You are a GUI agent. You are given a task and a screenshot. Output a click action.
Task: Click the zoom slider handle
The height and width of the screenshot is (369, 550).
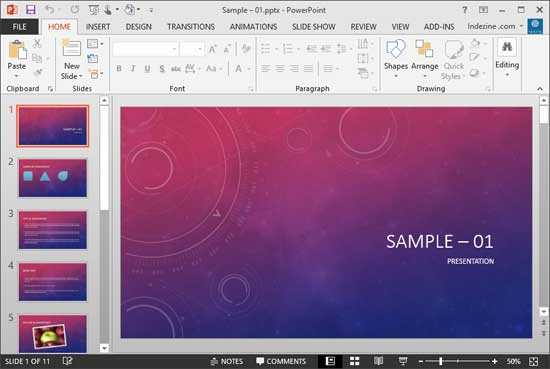pos(441,361)
